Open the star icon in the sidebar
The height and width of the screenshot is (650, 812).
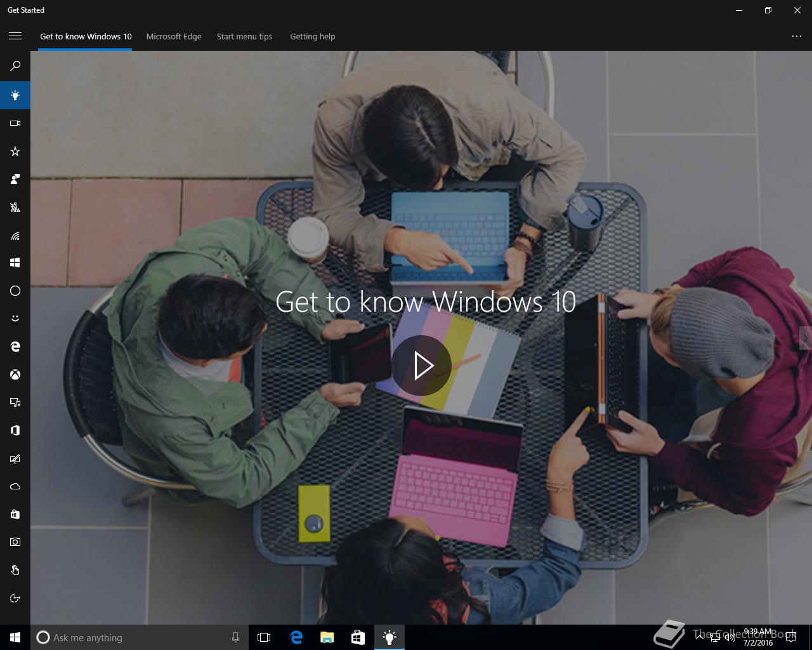(x=15, y=151)
